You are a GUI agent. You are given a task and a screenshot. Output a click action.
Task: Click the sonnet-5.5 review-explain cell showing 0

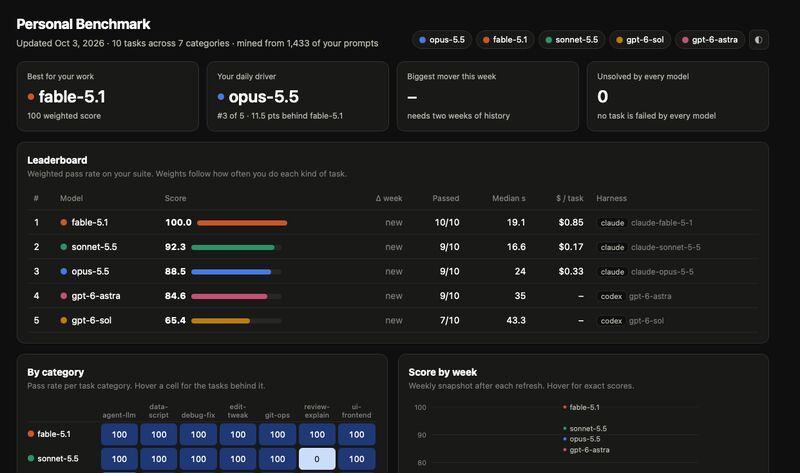pyautogui.click(x=317, y=459)
